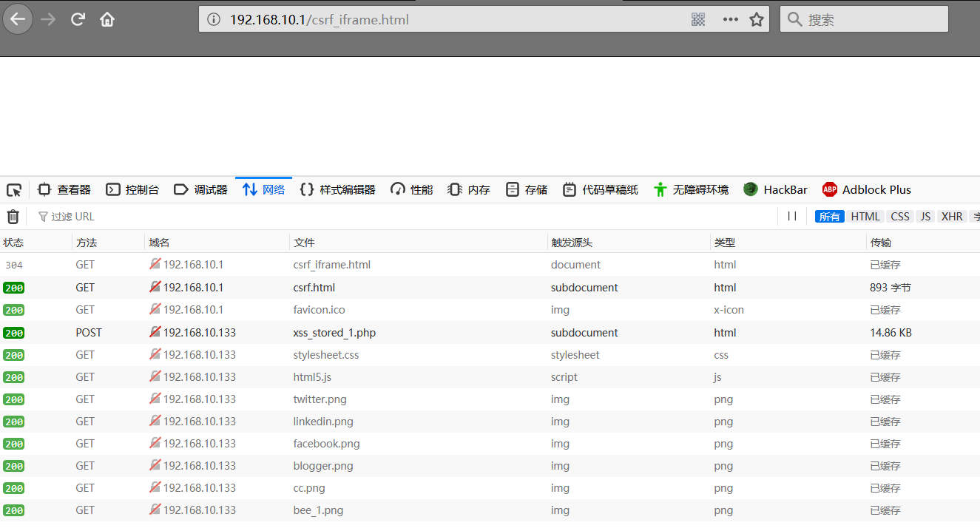Select the csrf.html request row

point(314,288)
